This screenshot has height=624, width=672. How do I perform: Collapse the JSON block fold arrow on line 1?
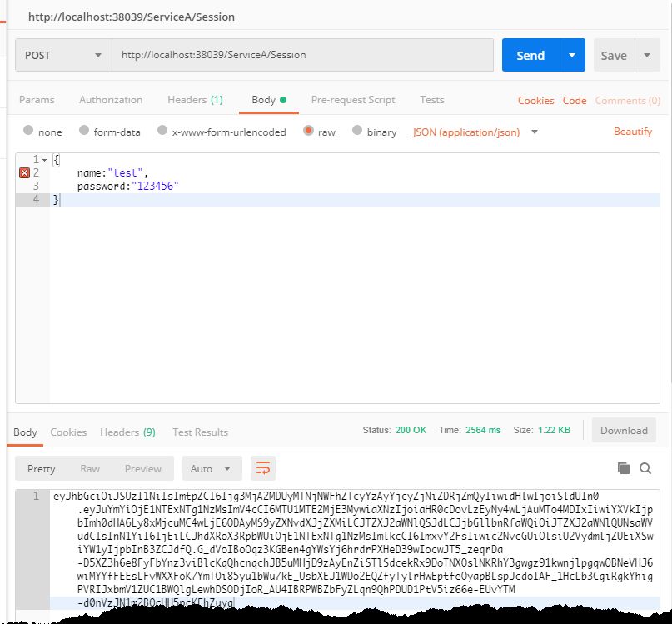click(x=45, y=160)
